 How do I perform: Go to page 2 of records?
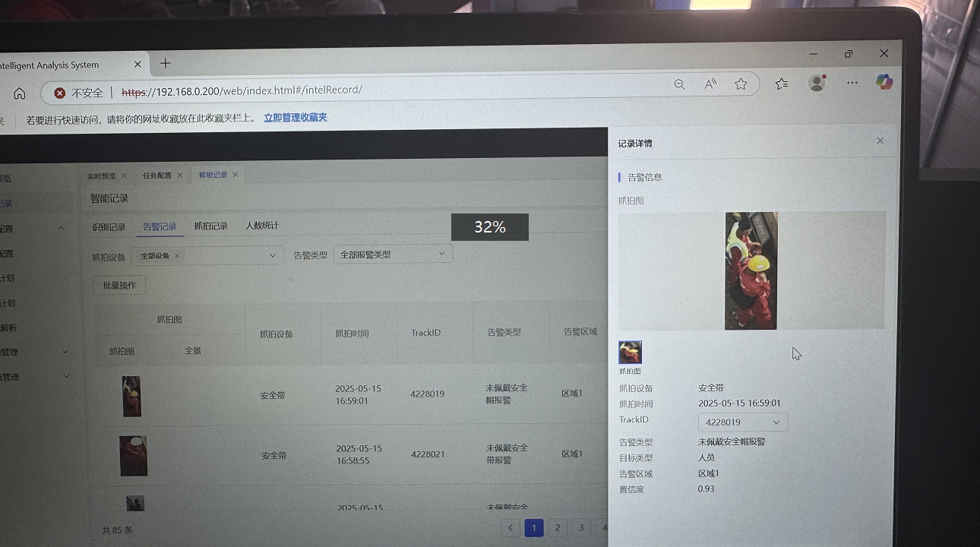coord(558,528)
